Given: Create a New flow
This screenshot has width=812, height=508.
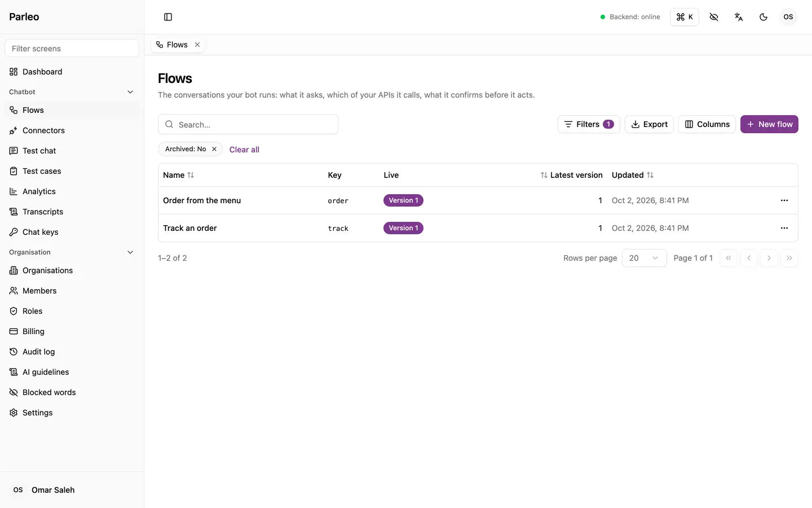Looking at the screenshot, I should click(769, 124).
